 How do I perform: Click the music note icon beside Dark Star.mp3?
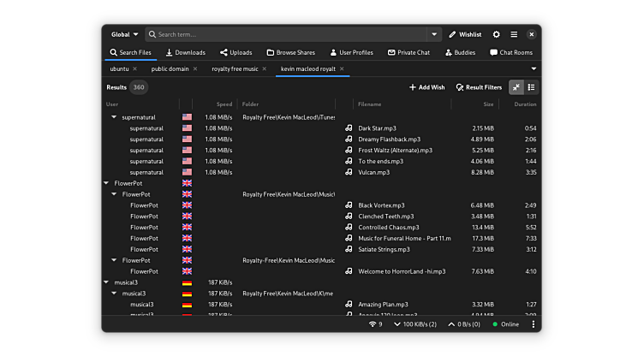point(349,128)
